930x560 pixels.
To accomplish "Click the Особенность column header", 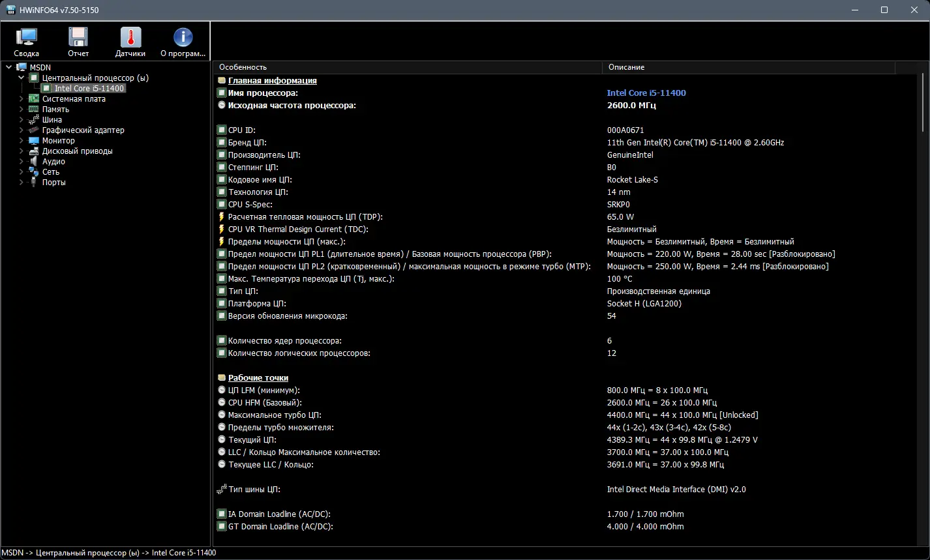I will (x=243, y=67).
